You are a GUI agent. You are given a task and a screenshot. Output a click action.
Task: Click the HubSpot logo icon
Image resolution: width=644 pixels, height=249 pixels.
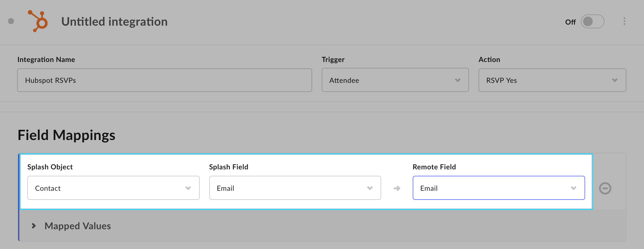coord(38,21)
